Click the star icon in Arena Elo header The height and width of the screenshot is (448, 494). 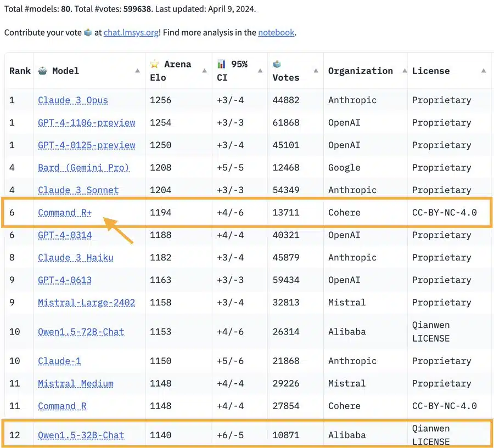[x=154, y=64]
